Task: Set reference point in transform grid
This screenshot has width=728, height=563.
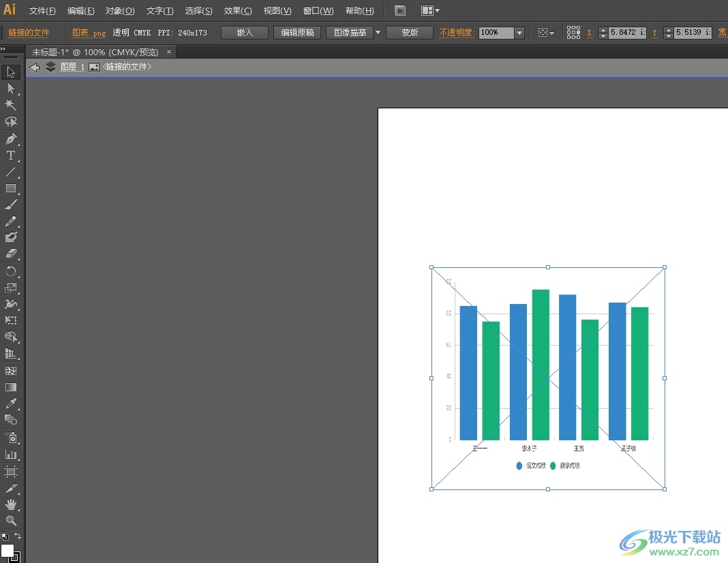Action: pyautogui.click(x=573, y=33)
